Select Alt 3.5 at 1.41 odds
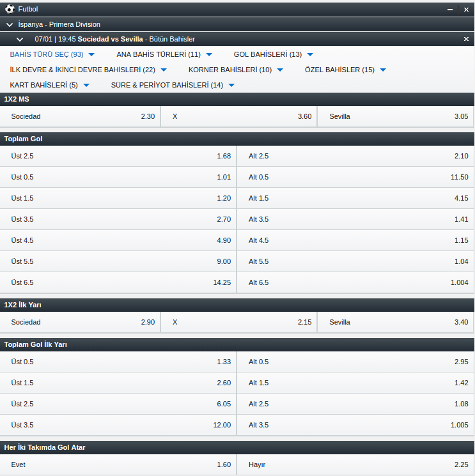This screenshot has width=475, height=476. (x=355, y=219)
